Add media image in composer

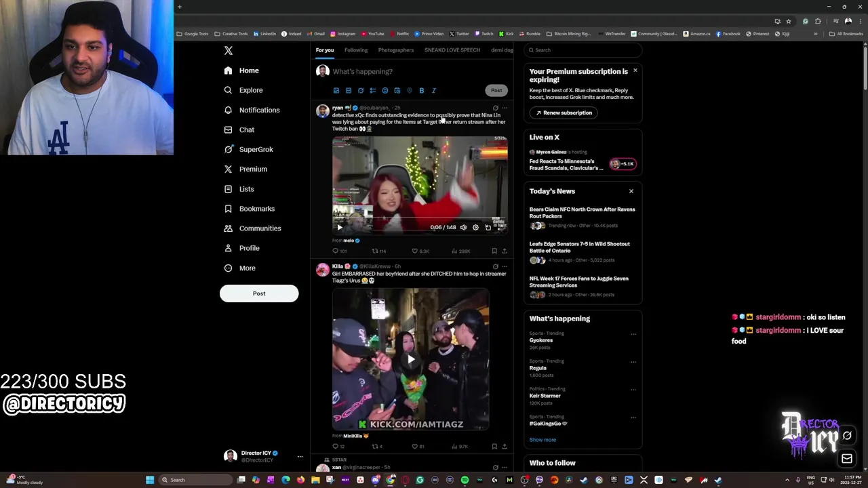[x=336, y=90]
